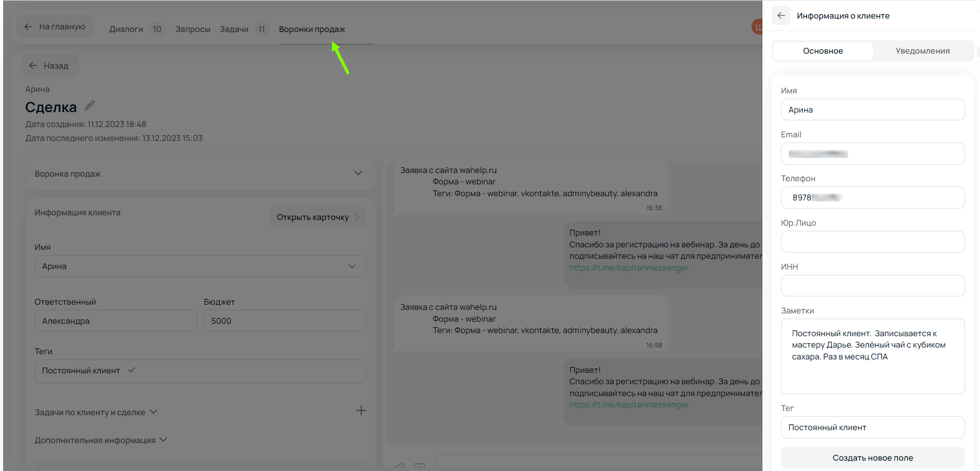Click the orange user avatar icon
This screenshot has height=471, width=980.
tap(757, 27)
